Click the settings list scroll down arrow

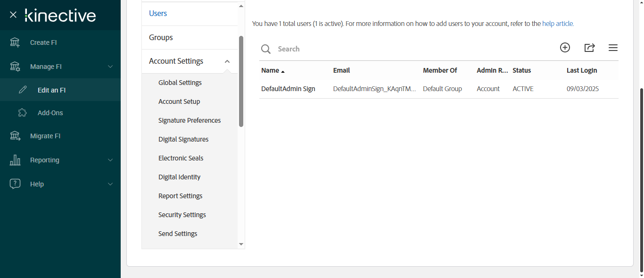point(241,244)
